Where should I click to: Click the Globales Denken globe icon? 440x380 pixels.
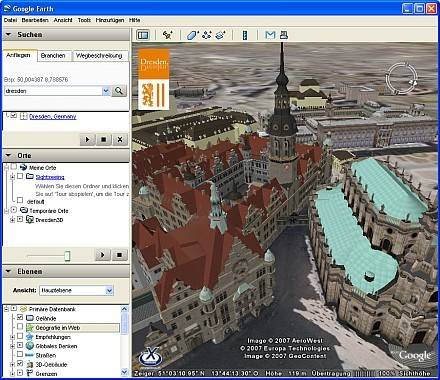click(x=30, y=346)
